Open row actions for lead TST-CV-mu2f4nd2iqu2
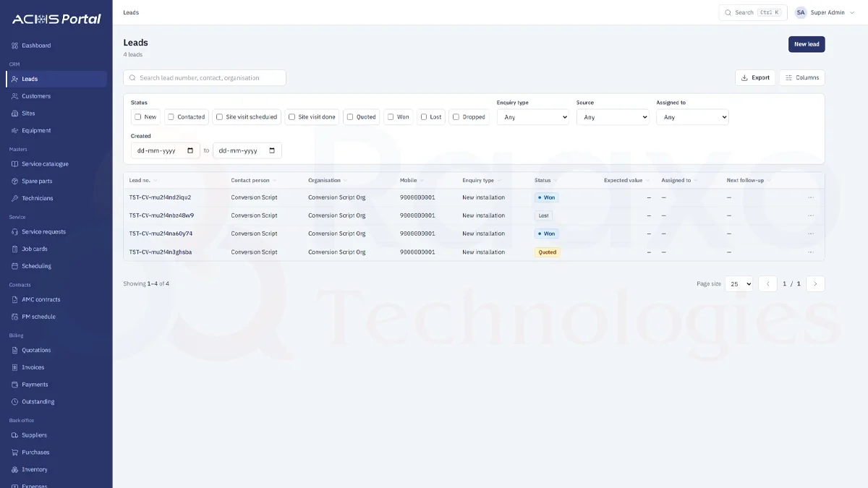Image resolution: width=868 pixels, height=488 pixels. [x=811, y=197]
